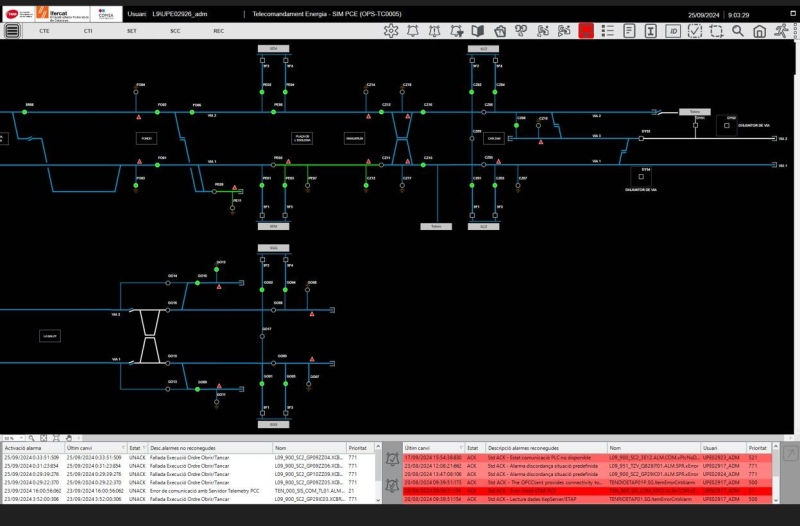Open the SCC menu
This screenshot has width=800, height=526.
(176, 31)
